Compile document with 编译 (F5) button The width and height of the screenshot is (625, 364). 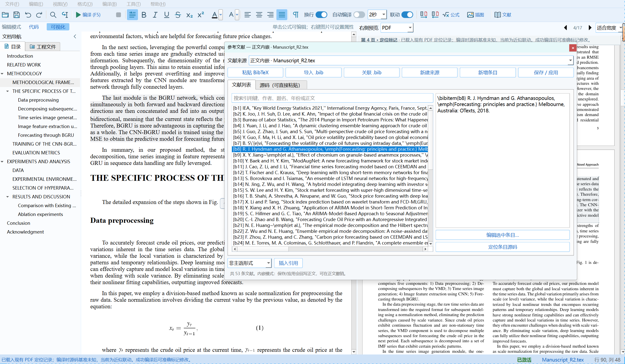click(x=88, y=15)
